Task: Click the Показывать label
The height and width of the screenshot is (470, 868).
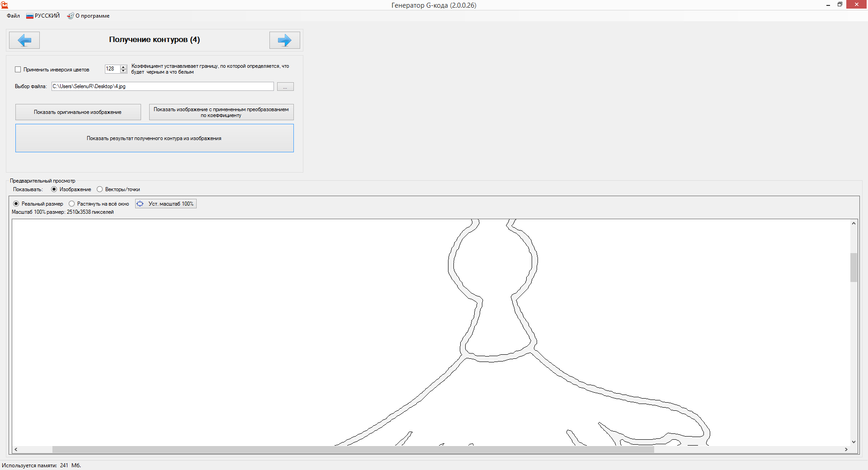Action: pyautogui.click(x=28, y=189)
